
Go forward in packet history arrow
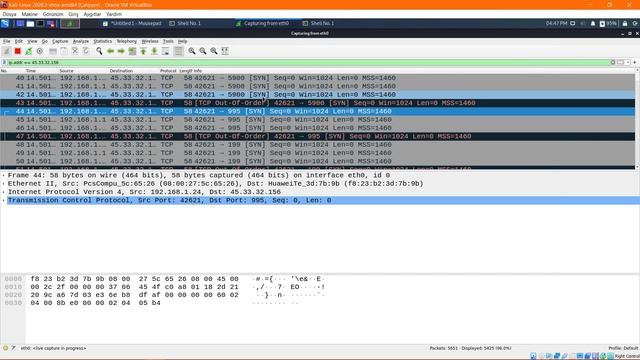121,51
